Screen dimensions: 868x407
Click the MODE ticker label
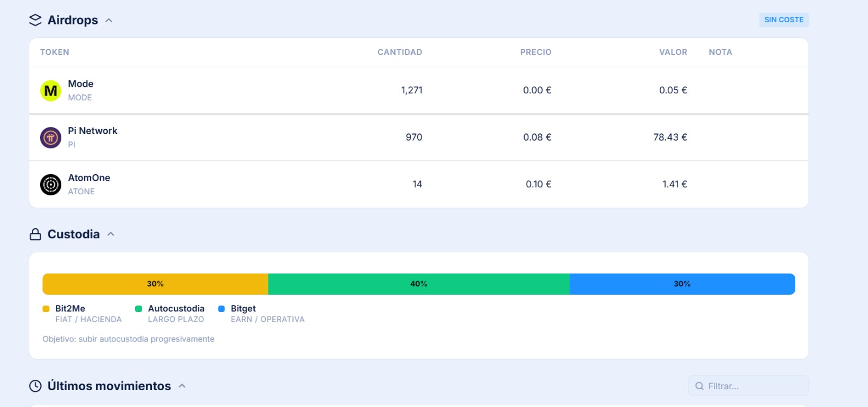(80, 98)
